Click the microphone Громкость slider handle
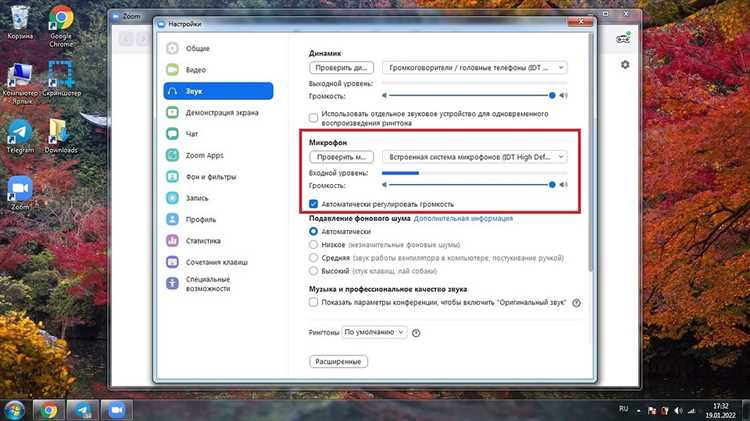The image size is (750, 421). 552,185
